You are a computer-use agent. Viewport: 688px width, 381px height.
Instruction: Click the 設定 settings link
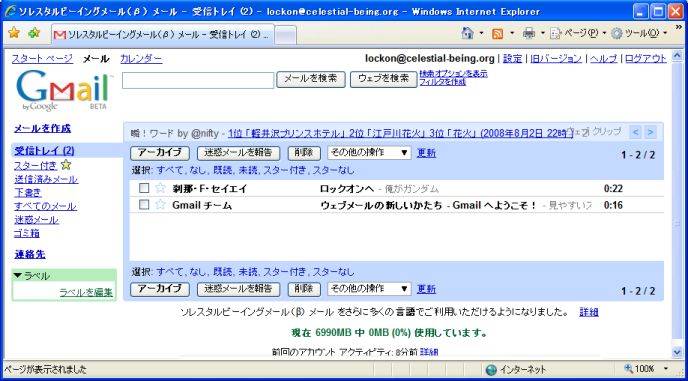pyautogui.click(x=512, y=58)
